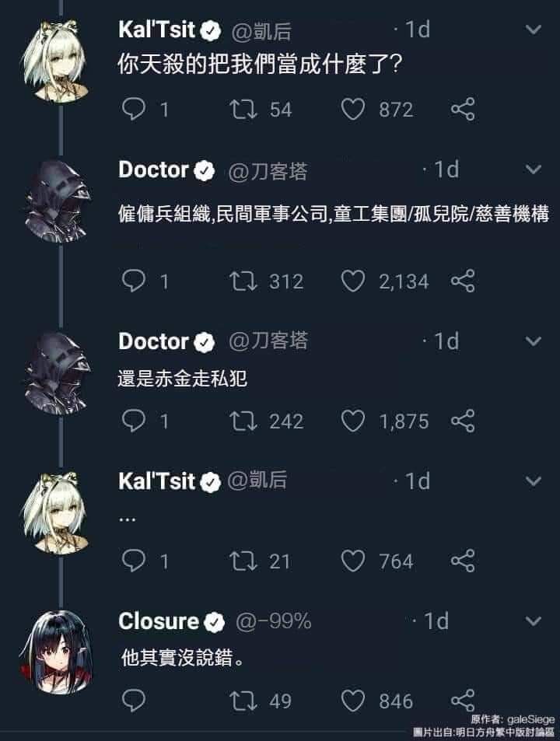Image resolution: width=560 pixels, height=741 pixels.
Task: Reply to Kal'Tsit's first tweet
Action: [x=133, y=109]
